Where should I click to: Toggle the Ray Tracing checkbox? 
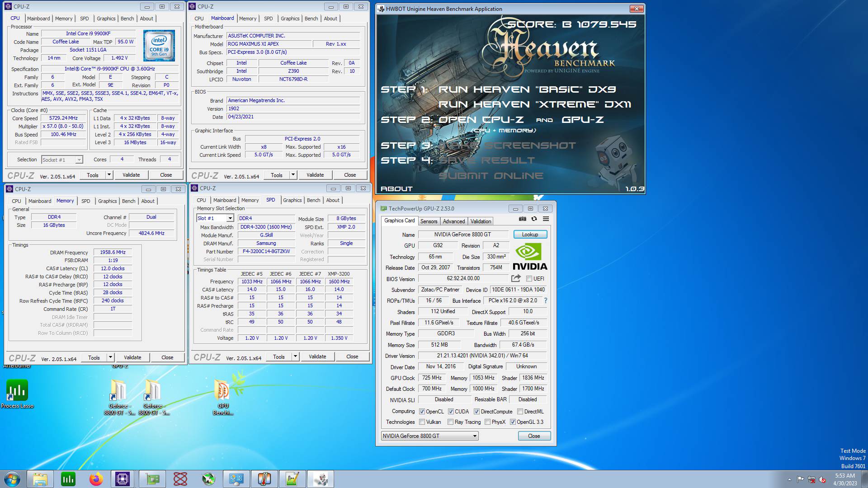(x=450, y=422)
